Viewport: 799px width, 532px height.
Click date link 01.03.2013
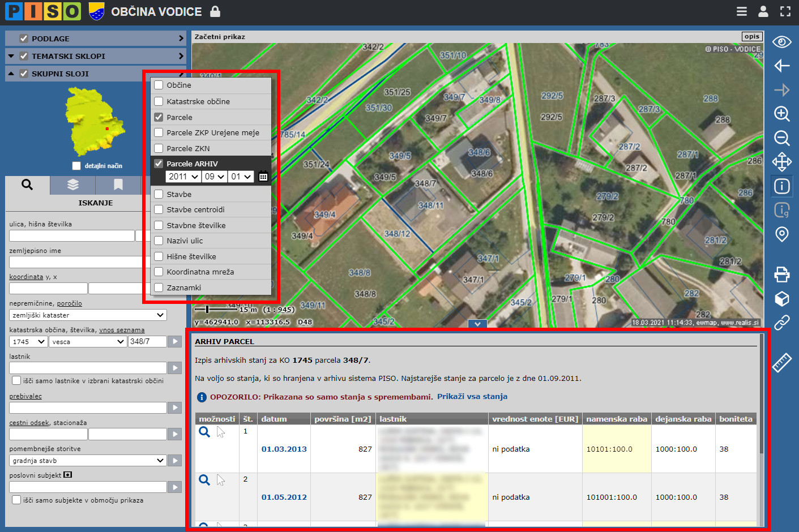[x=284, y=449]
